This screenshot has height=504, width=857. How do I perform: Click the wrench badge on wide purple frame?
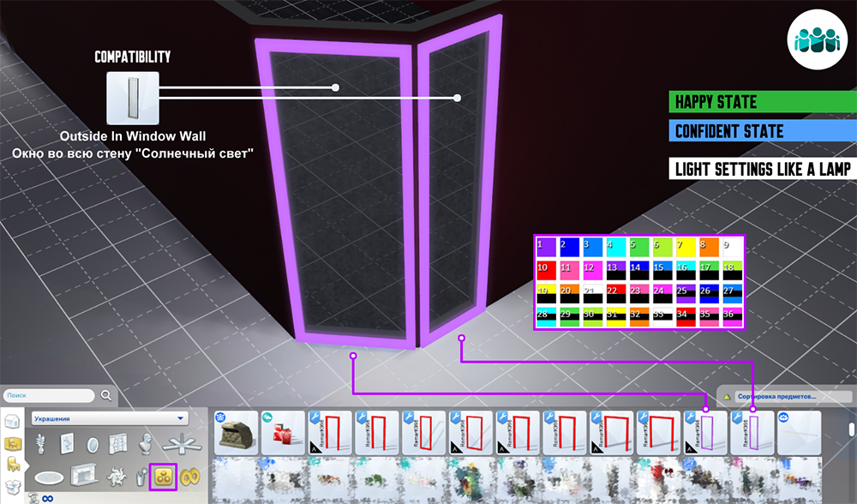point(690,418)
